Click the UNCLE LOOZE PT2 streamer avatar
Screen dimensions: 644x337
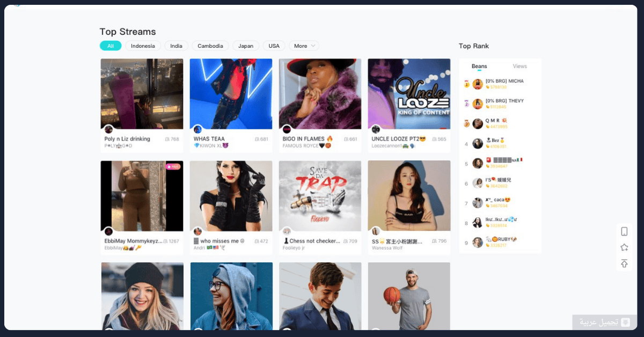click(x=376, y=129)
